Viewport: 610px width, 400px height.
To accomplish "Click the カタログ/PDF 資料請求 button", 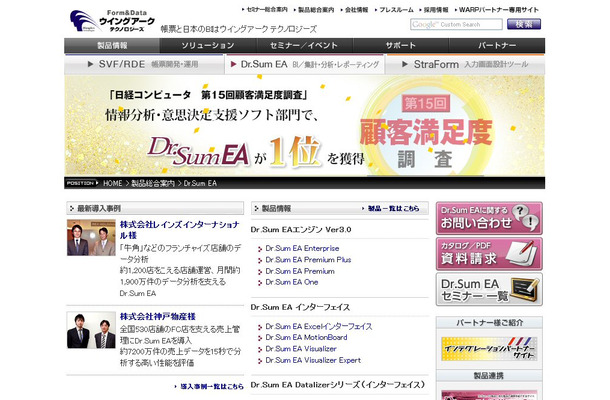I will 489,254.
